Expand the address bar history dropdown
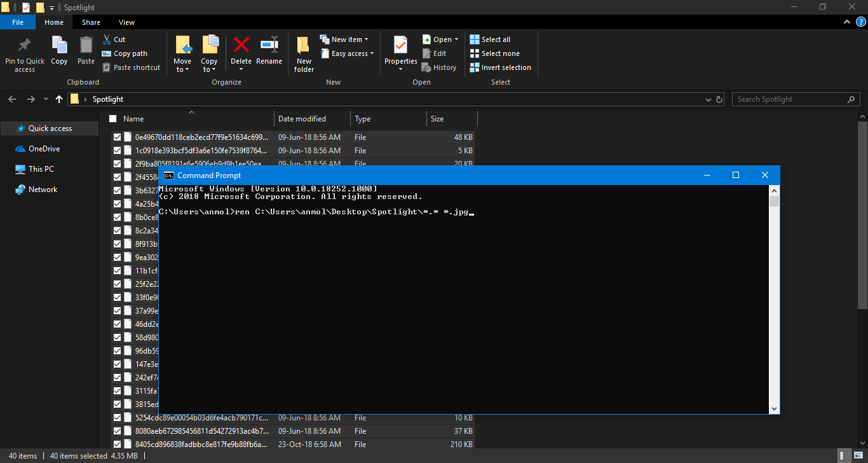 pyautogui.click(x=709, y=100)
